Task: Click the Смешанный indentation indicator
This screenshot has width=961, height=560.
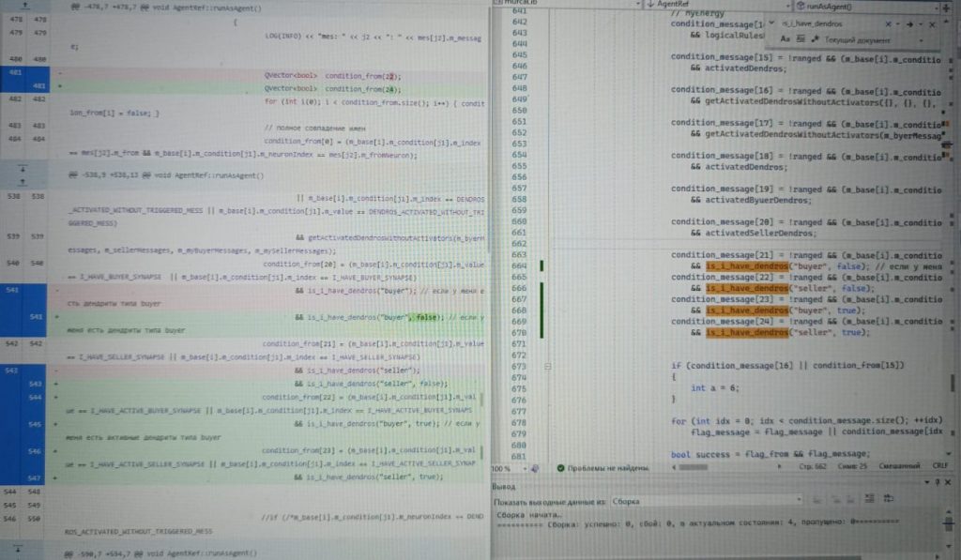Action: coord(899,465)
